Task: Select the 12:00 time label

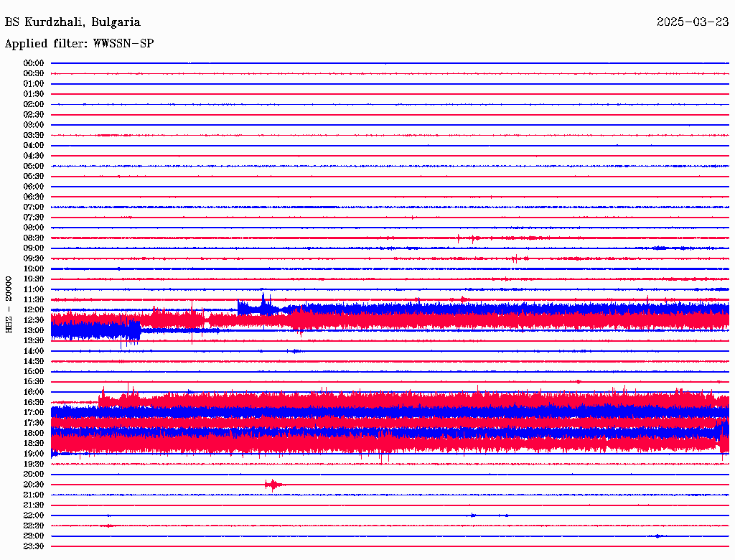Action: tap(34, 310)
